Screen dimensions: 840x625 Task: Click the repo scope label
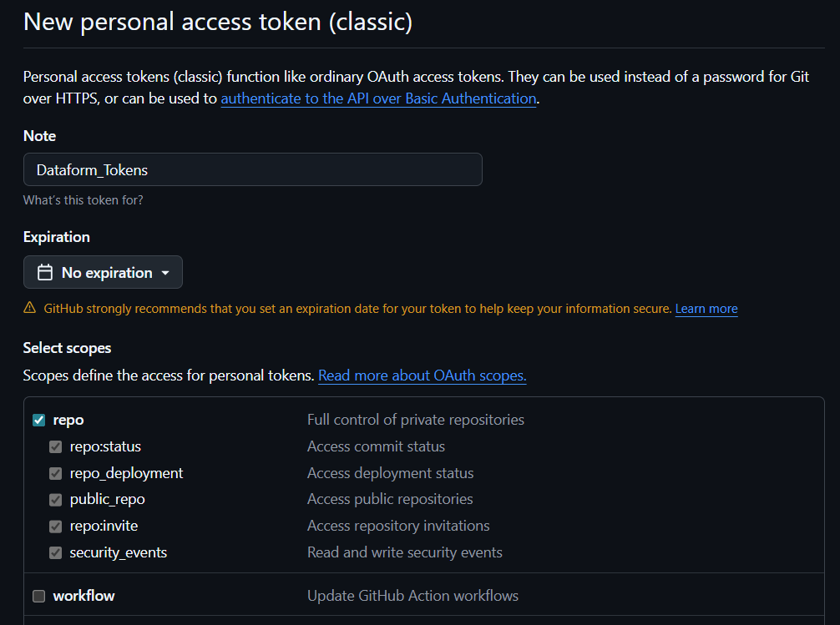click(68, 420)
